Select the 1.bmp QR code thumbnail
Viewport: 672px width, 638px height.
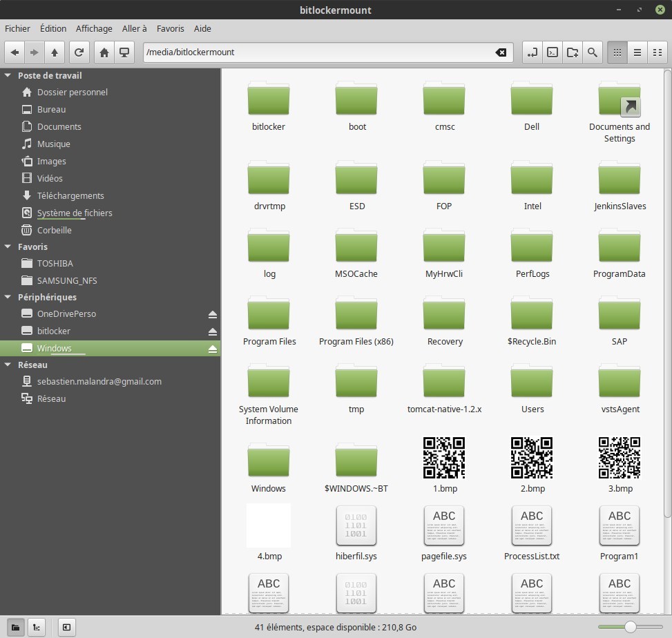[444, 457]
